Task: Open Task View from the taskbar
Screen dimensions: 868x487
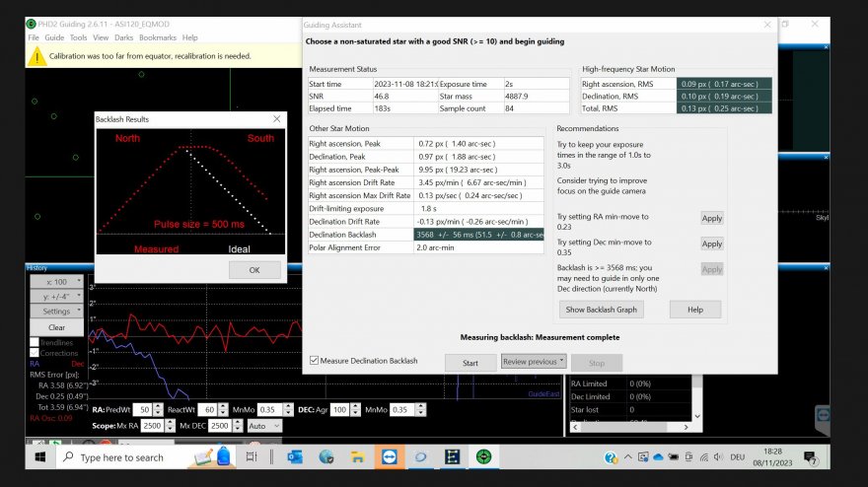Action: (x=252, y=457)
